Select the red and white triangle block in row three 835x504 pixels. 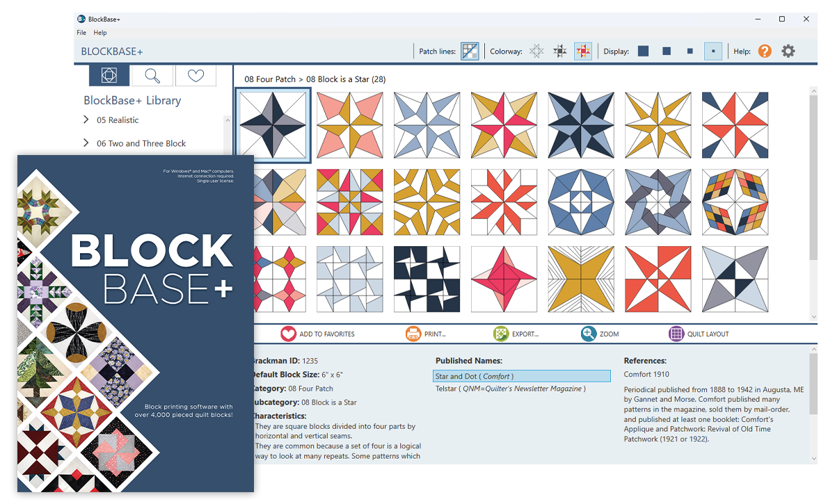coord(658,279)
